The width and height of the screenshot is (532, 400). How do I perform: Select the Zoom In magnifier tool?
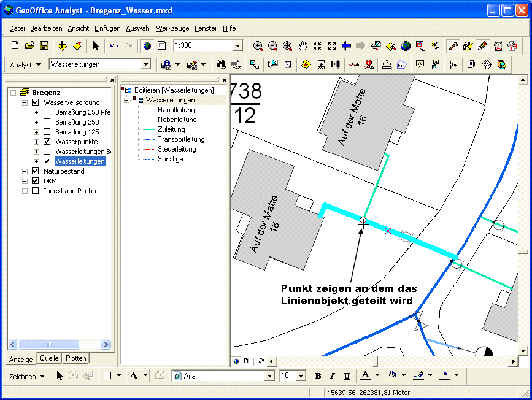coord(258,46)
